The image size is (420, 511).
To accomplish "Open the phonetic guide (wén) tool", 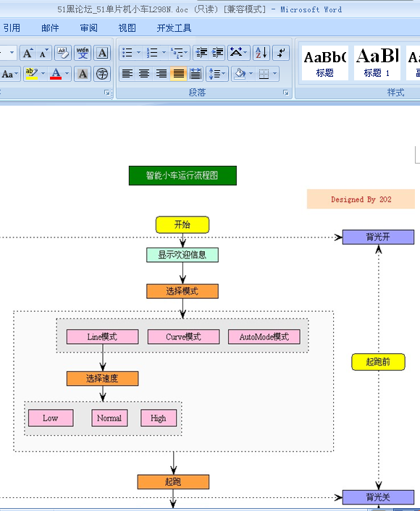I will click(x=83, y=53).
